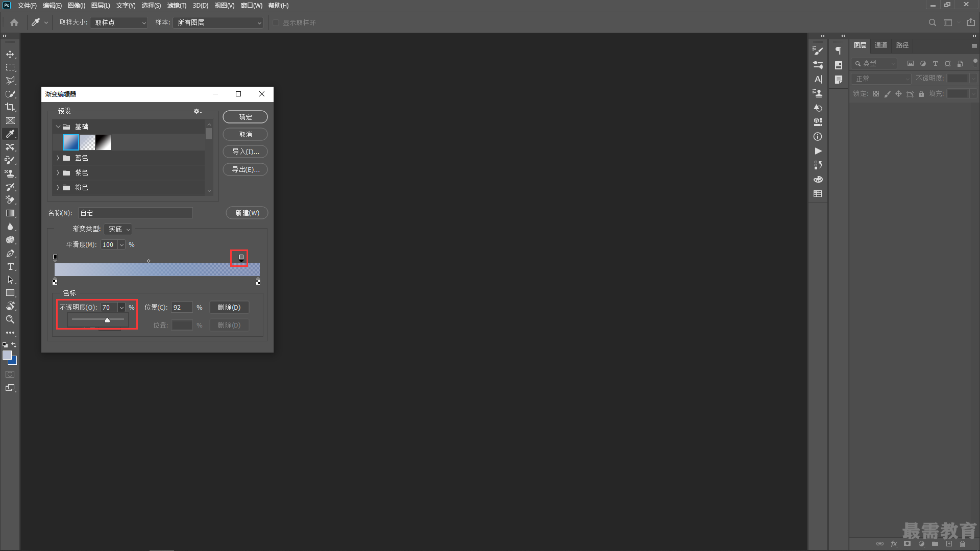
Task: Click the 取消 button
Action: point(246,134)
